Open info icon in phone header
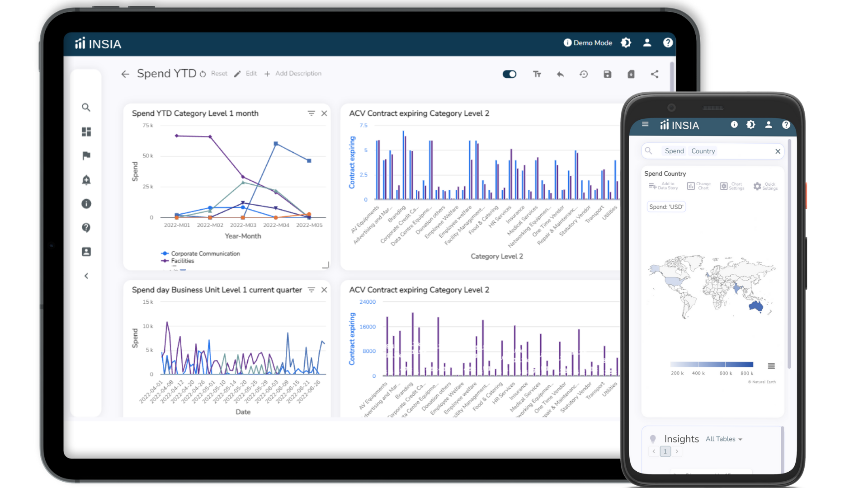This screenshot has width=868, height=488. pos(734,124)
